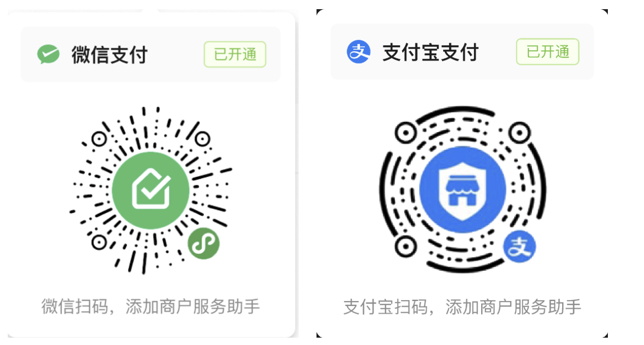Click the green checkmark house logo in WeChat code
This screenshot has width=644, height=345.
150,190
